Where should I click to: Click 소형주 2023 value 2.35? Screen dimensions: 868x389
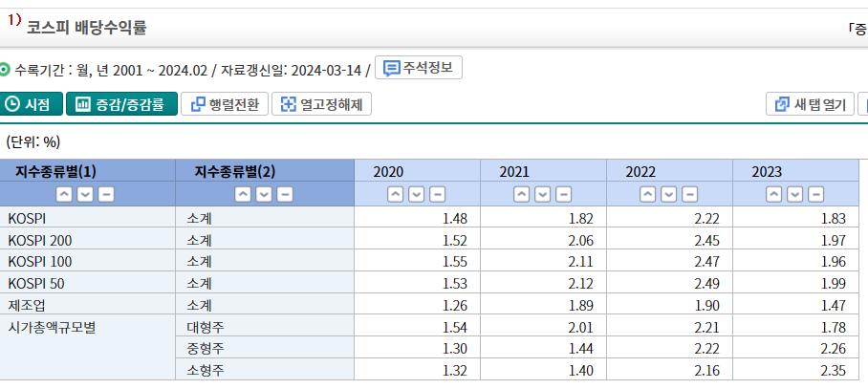[x=834, y=370]
